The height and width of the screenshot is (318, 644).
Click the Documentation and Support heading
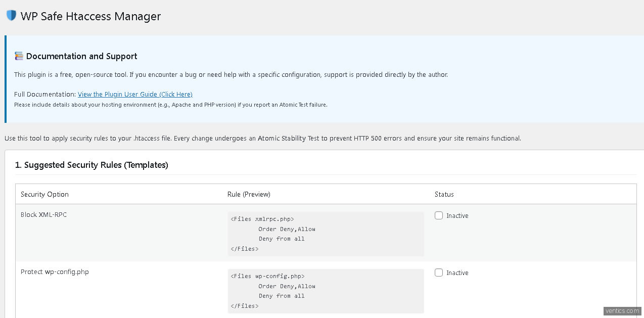[x=81, y=56]
